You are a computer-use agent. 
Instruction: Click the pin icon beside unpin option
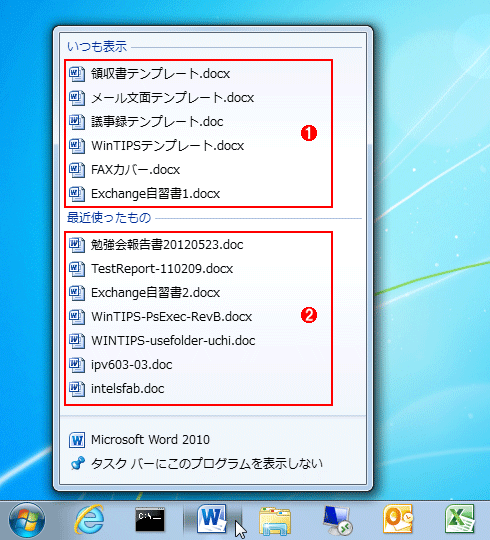point(77,463)
